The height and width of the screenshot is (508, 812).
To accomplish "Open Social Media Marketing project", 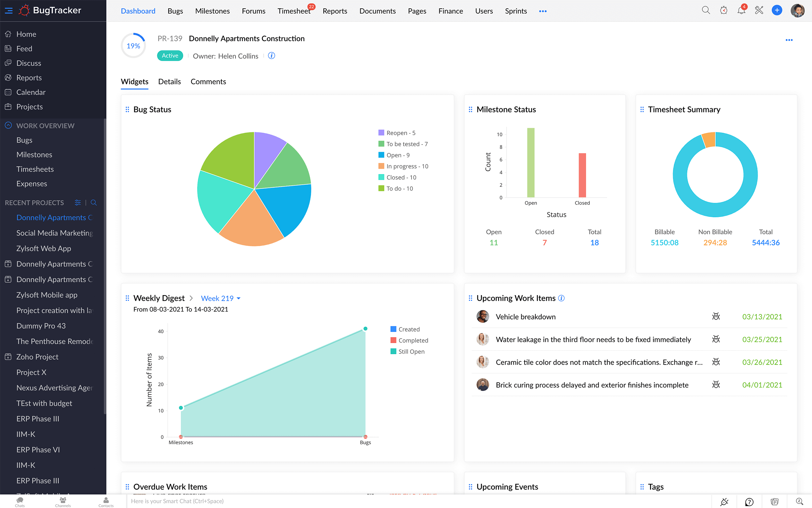I will pyautogui.click(x=54, y=233).
